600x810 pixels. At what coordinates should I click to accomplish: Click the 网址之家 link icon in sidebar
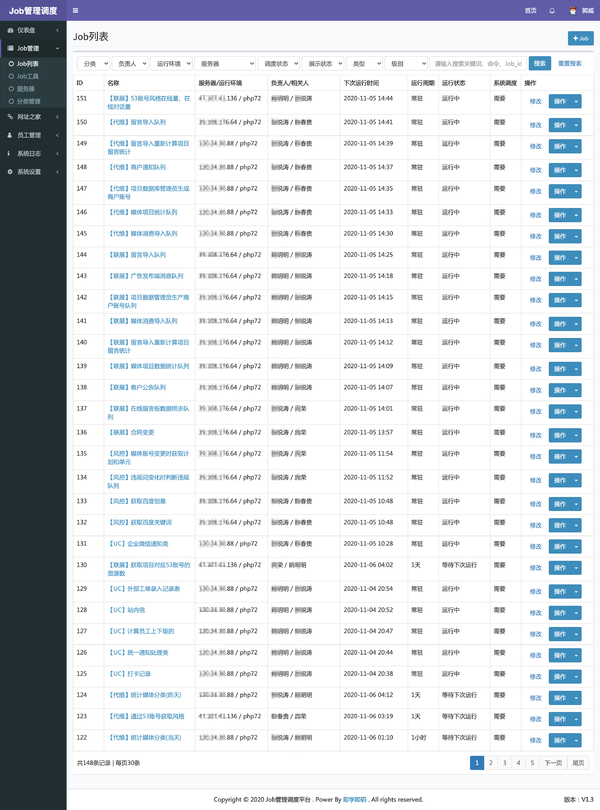pyautogui.click(x=10, y=117)
